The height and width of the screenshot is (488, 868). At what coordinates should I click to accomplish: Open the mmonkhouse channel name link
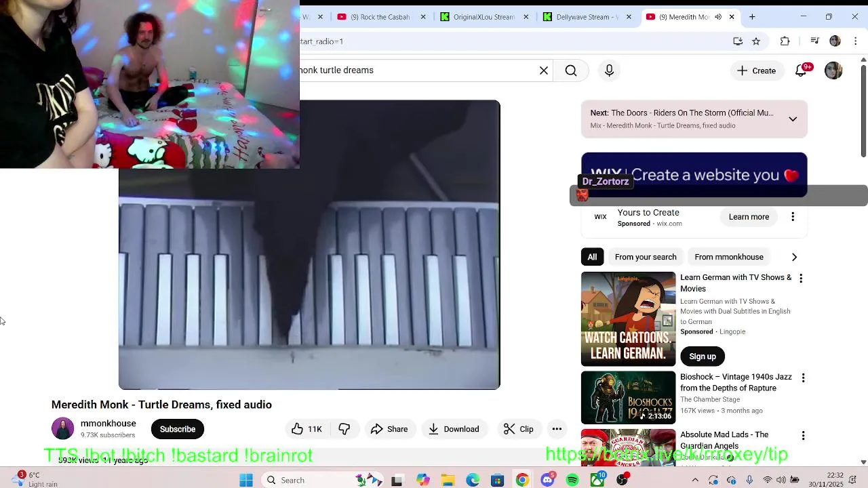108,424
